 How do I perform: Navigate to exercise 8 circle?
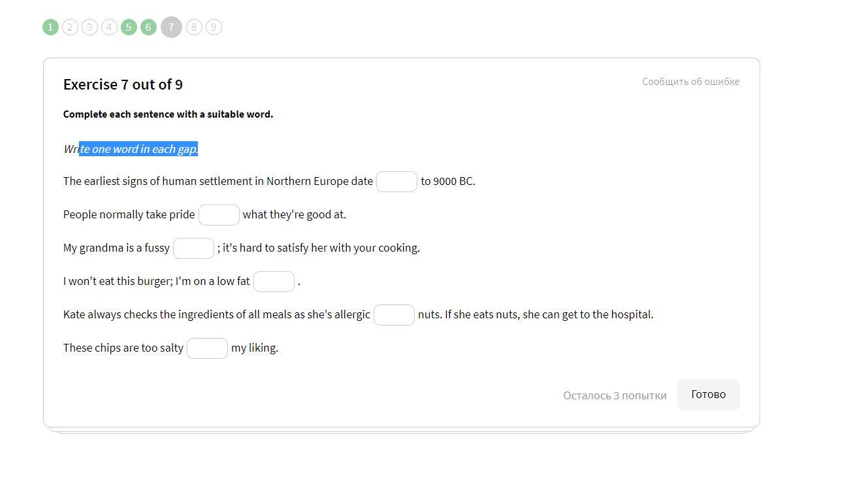point(194,27)
